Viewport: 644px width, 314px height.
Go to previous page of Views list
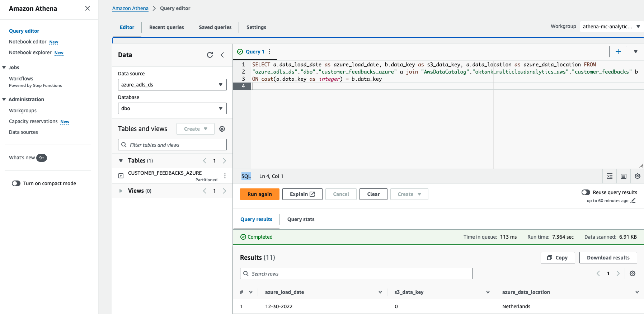(x=205, y=191)
